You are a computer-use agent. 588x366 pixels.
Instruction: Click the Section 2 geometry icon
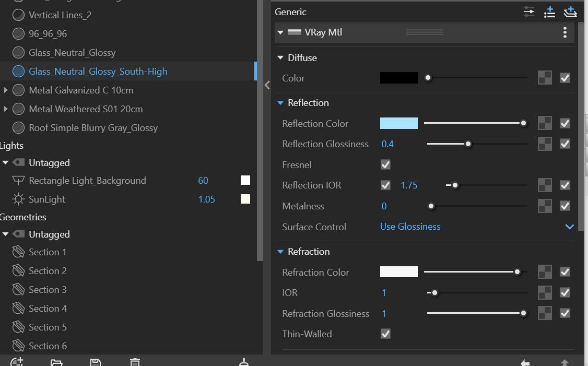pyautogui.click(x=18, y=271)
